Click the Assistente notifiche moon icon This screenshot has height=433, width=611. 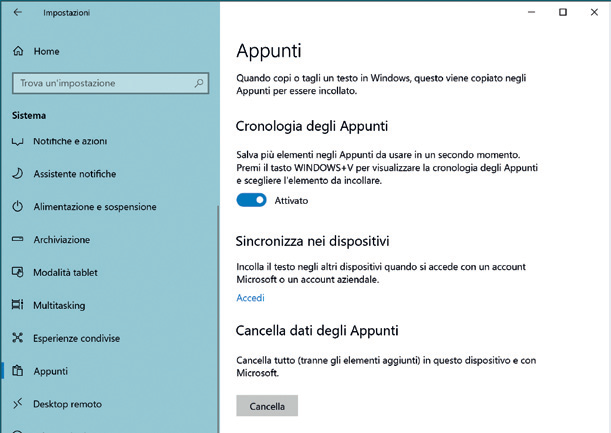(x=18, y=174)
